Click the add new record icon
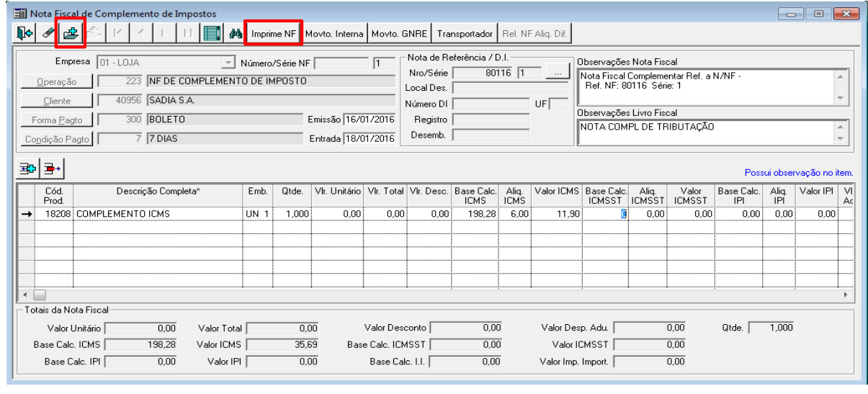This screenshot has width=868, height=394. [x=71, y=33]
